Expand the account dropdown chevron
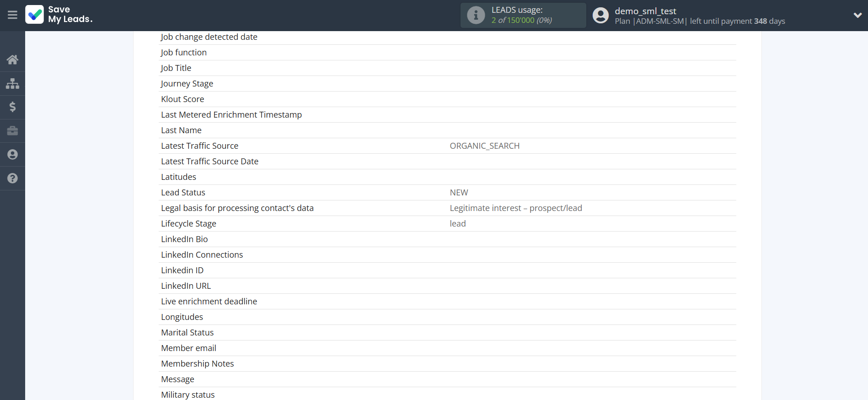The width and height of the screenshot is (868, 400). (857, 15)
